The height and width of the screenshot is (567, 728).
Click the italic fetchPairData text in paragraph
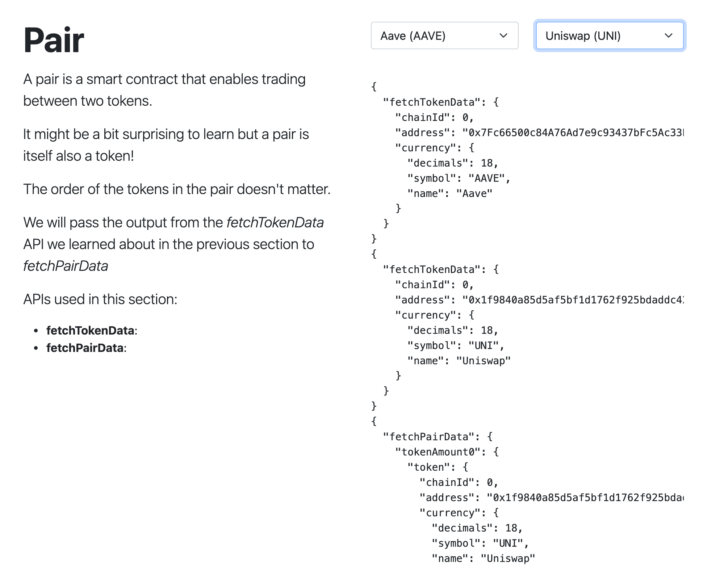[x=66, y=266]
